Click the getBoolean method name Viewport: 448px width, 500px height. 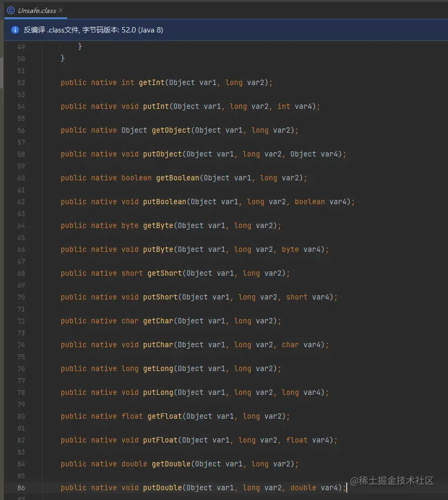click(178, 178)
